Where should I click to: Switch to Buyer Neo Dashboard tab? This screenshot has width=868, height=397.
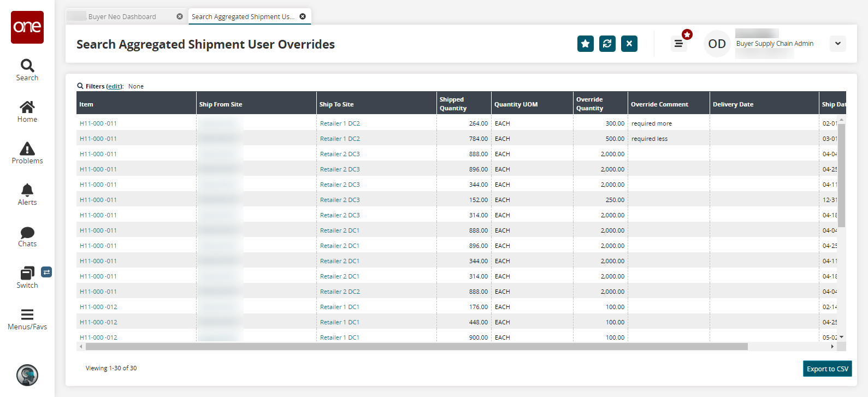(122, 17)
